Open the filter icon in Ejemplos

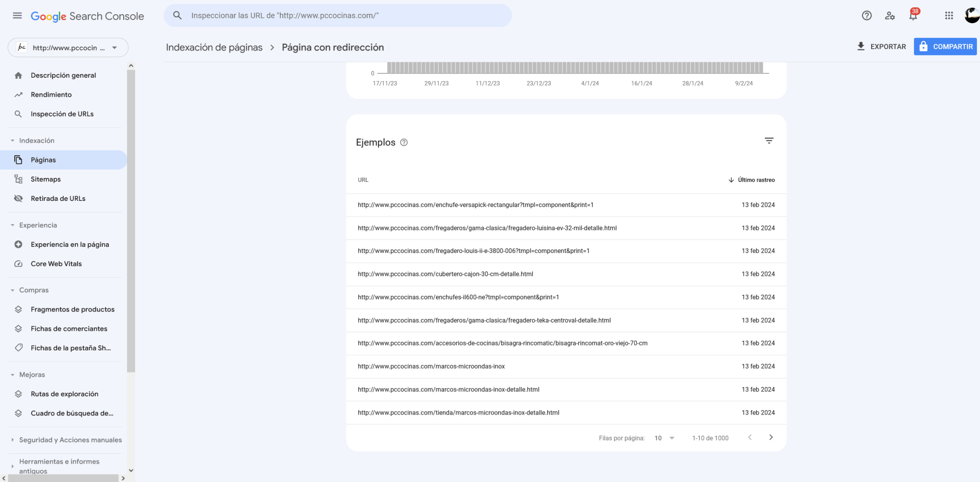coord(769,141)
